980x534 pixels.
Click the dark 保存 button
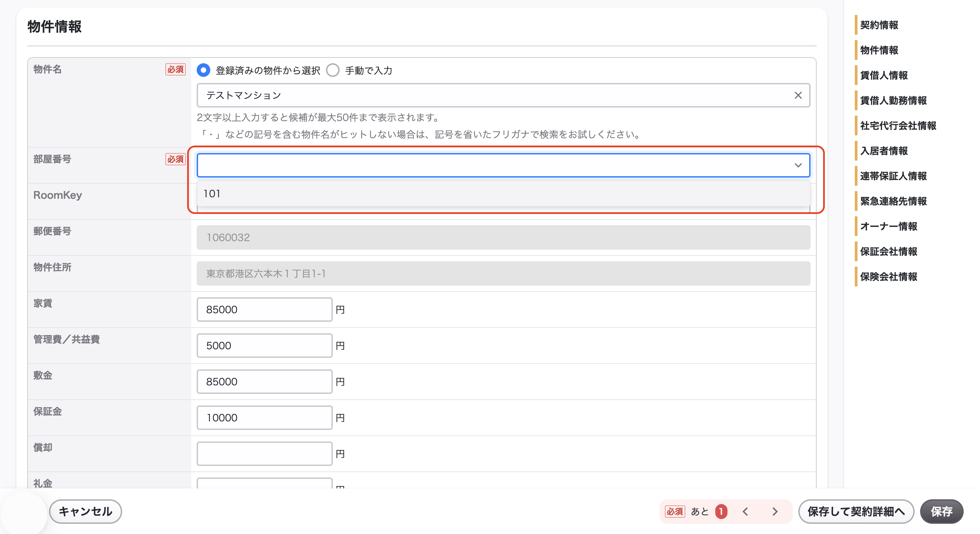click(x=942, y=512)
